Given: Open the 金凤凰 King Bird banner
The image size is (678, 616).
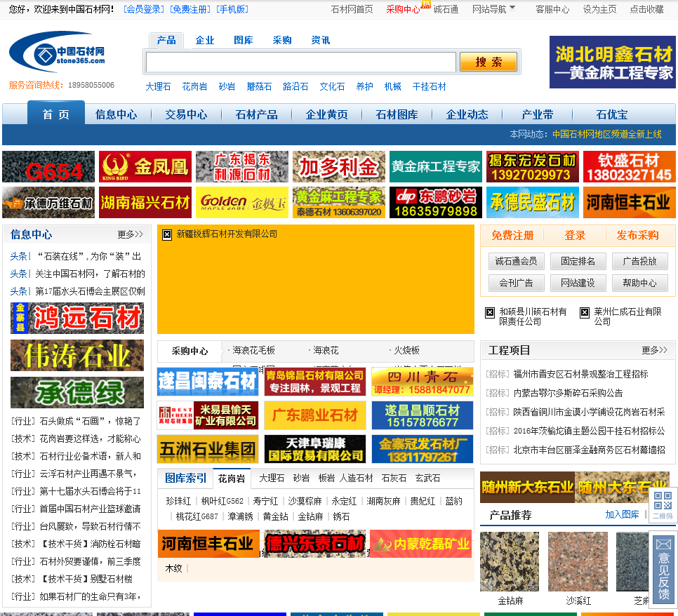Looking at the screenshot, I should (145, 167).
